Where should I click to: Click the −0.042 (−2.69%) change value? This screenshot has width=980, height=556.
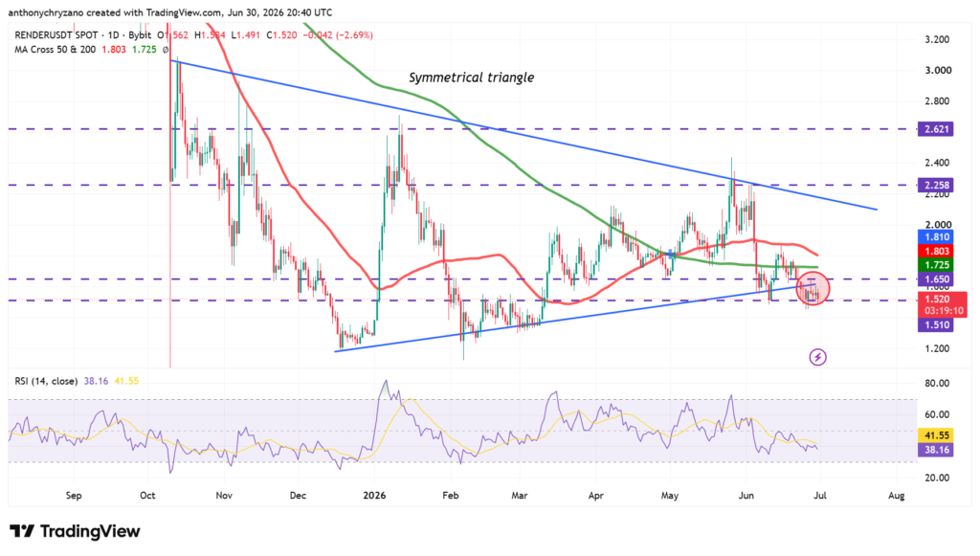[338, 35]
